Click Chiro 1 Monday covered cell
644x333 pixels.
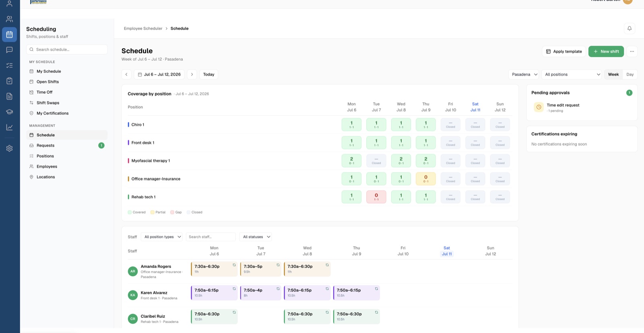(351, 125)
